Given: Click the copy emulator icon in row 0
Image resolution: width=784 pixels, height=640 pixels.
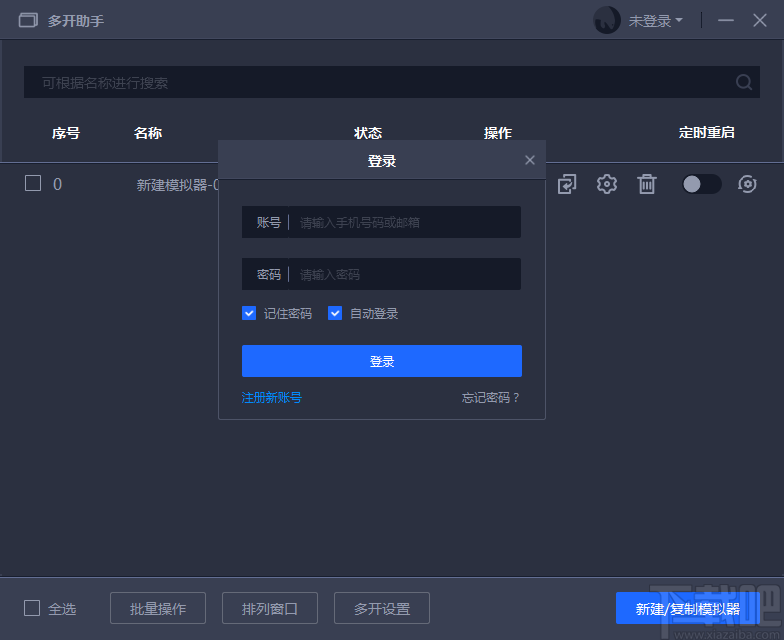Looking at the screenshot, I should pos(567,184).
